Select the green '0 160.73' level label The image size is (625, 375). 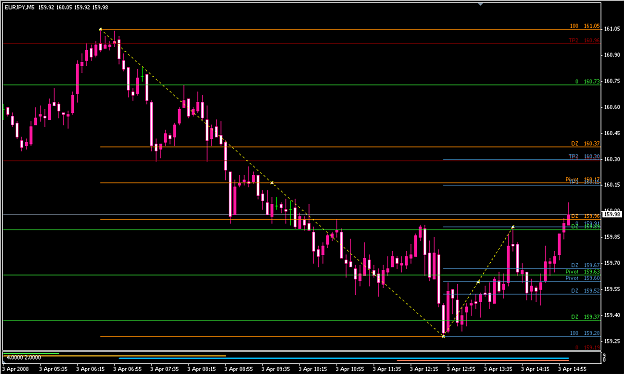click(x=587, y=81)
